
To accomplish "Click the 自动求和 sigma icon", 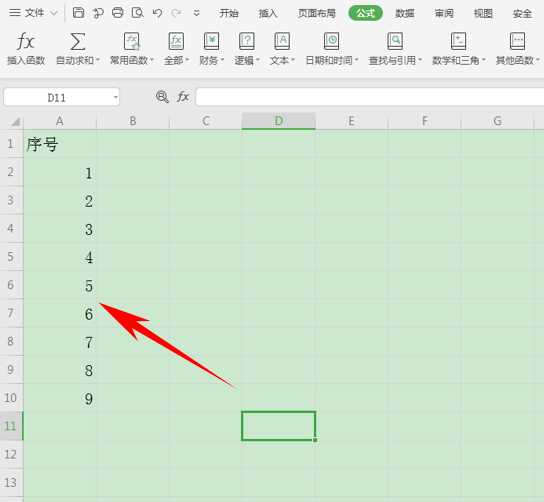I will point(78,42).
